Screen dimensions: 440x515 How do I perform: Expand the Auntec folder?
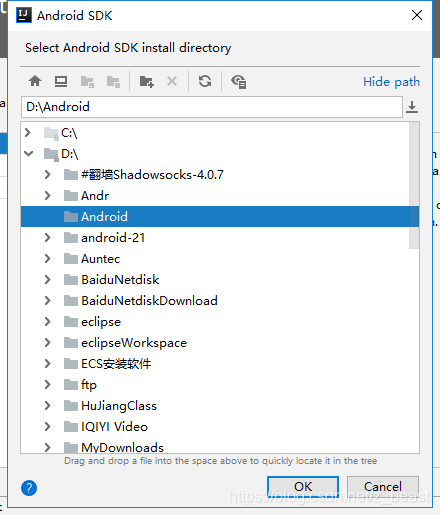tap(48, 258)
